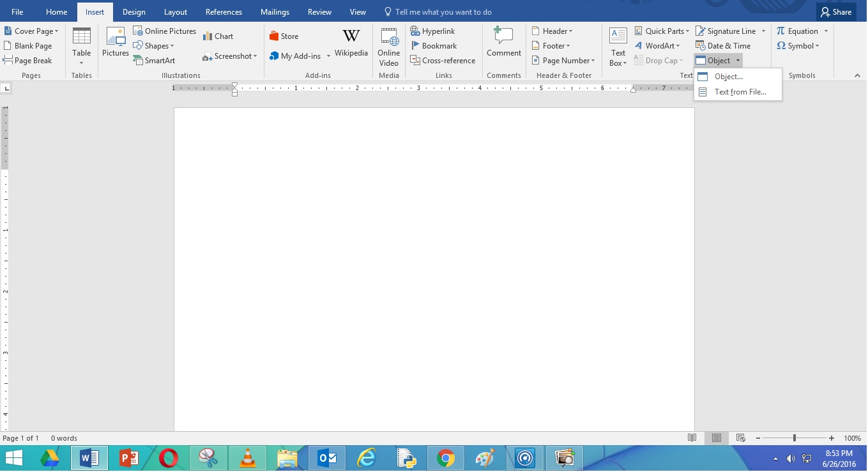The height and width of the screenshot is (472, 868).
Task: Insert a Bookmark
Action: (434, 46)
